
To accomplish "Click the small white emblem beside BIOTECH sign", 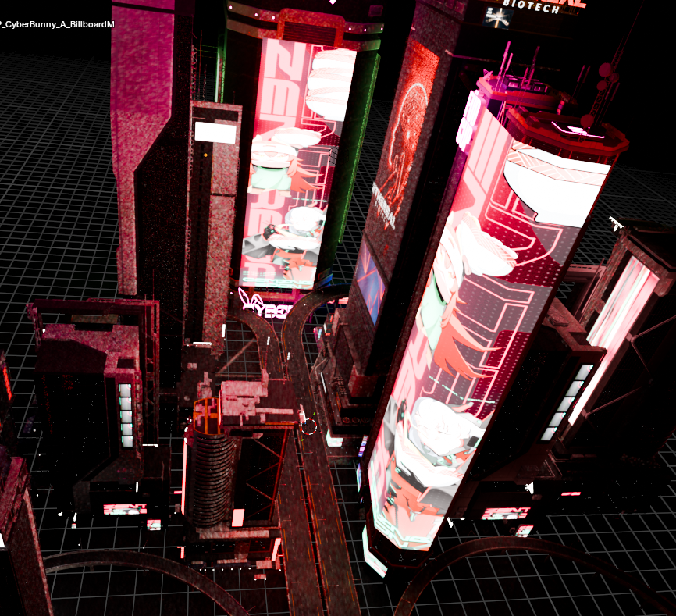I will (x=495, y=17).
